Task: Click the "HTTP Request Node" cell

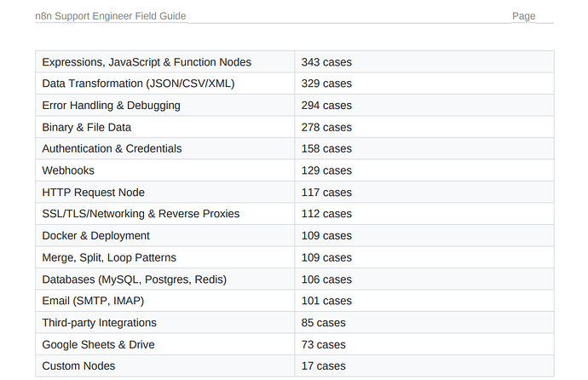Action: pyautogui.click(x=93, y=193)
